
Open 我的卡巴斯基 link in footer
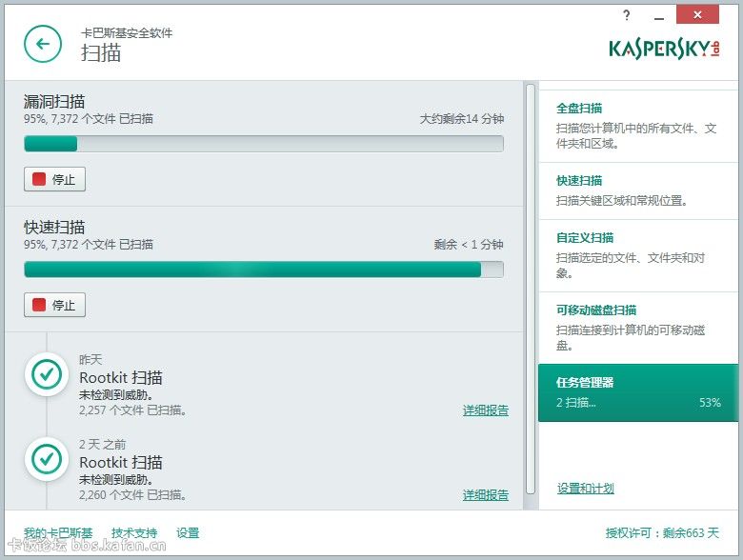pyautogui.click(x=58, y=533)
